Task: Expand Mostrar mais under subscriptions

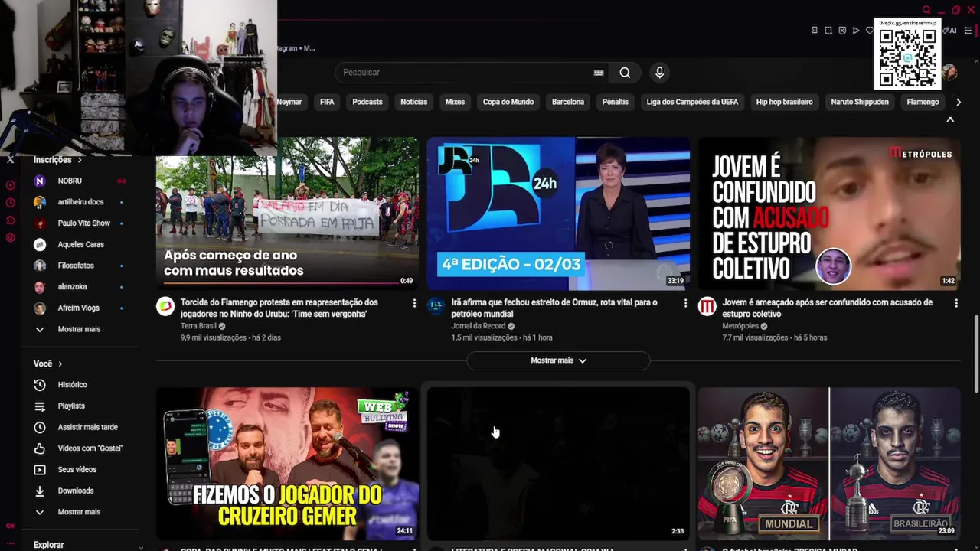Action: pos(79,329)
